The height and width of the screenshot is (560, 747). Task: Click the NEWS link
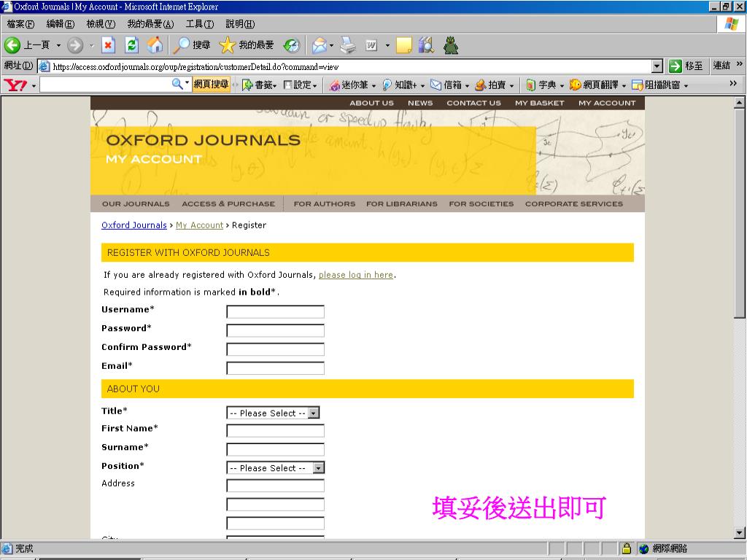420,103
